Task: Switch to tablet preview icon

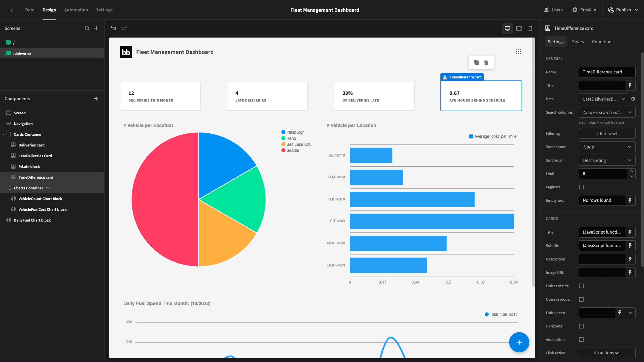Action: click(x=519, y=28)
